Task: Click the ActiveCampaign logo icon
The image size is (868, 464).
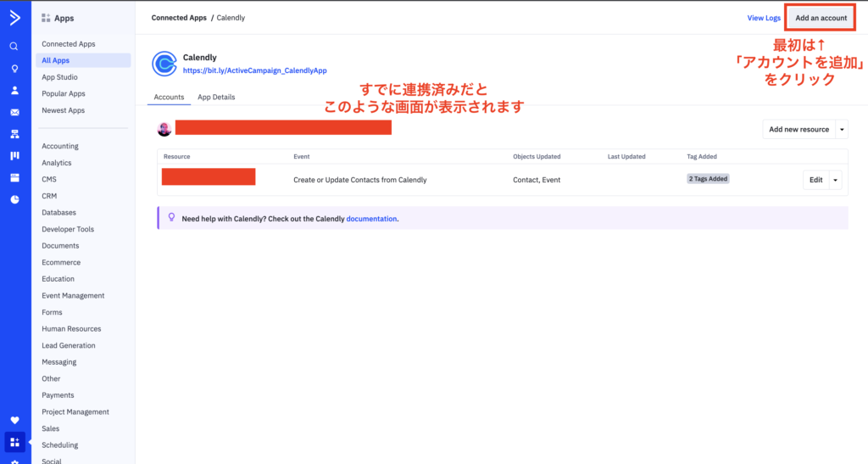Action: point(15,18)
